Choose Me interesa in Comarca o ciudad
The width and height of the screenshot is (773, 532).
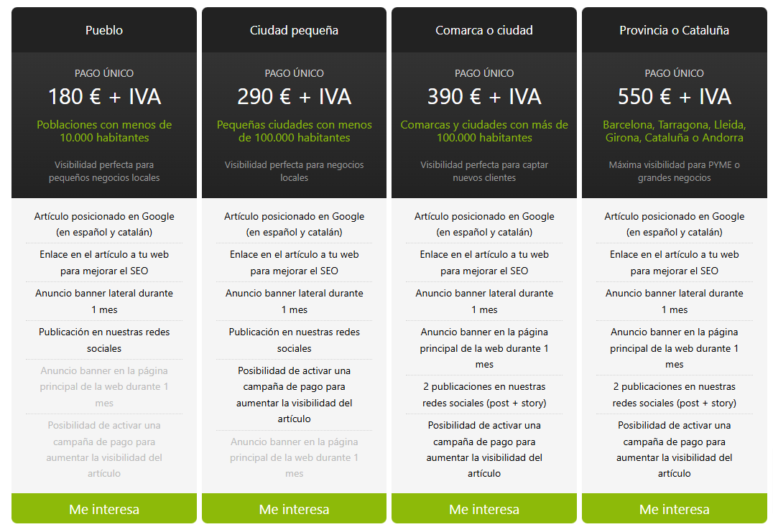484,509
